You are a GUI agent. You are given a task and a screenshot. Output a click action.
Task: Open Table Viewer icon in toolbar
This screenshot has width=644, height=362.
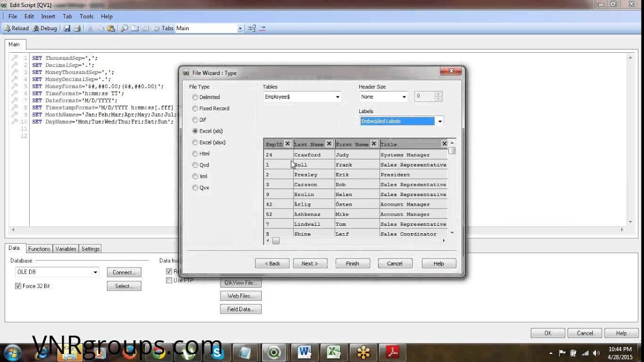[252, 28]
